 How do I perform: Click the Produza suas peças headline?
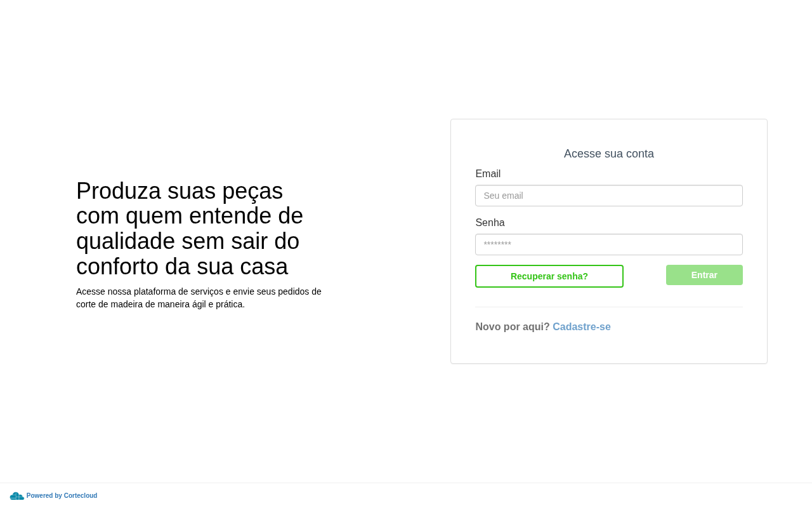pyautogui.click(x=190, y=229)
